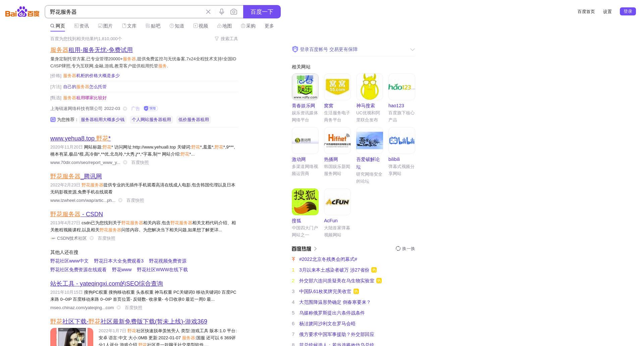Refresh hot searches with 换一换
The image size is (644, 346).
click(405, 249)
